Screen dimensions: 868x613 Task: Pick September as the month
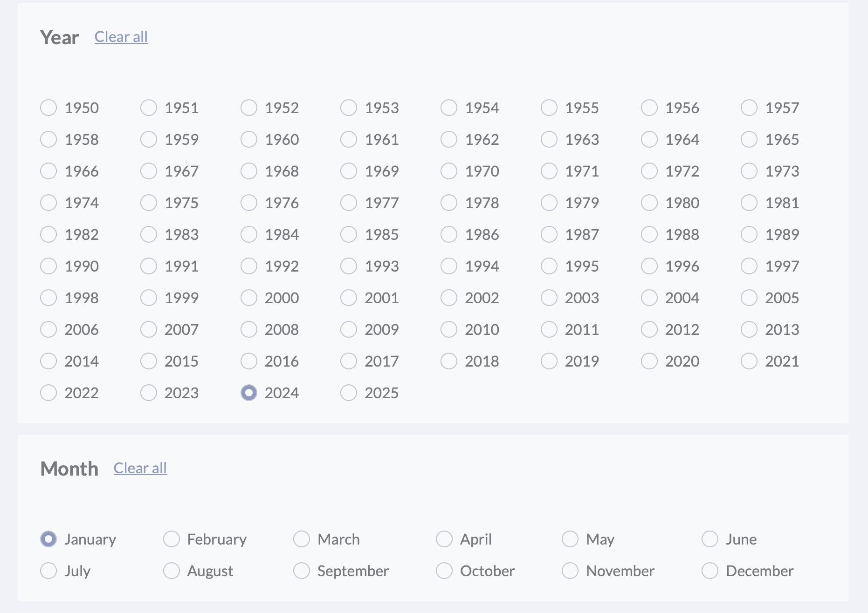click(302, 571)
